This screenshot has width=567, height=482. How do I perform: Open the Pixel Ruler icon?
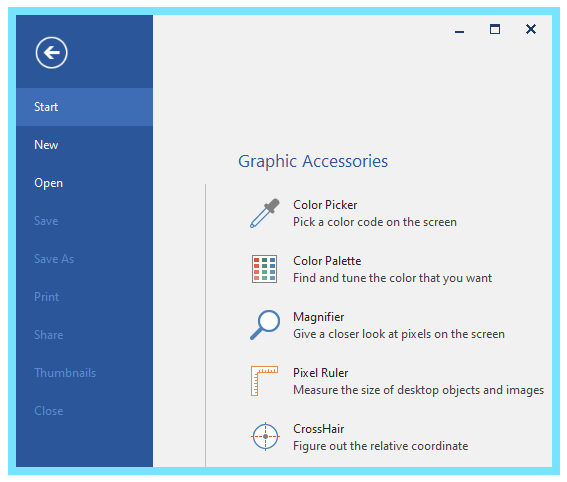click(x=265, y=381)
